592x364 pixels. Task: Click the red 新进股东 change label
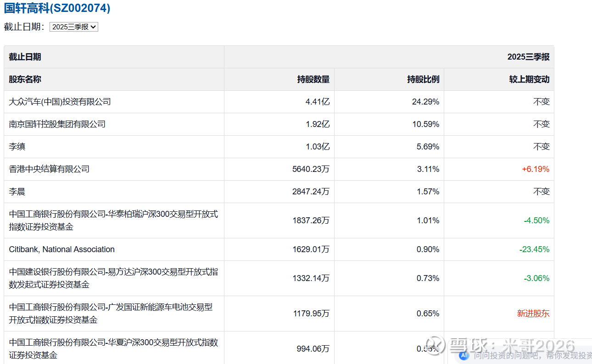[533, 314]
